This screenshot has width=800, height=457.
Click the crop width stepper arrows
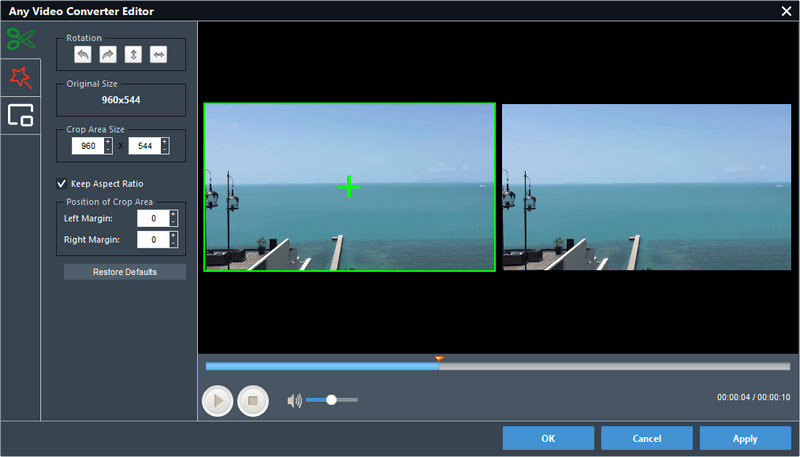[x=108, y=147]
